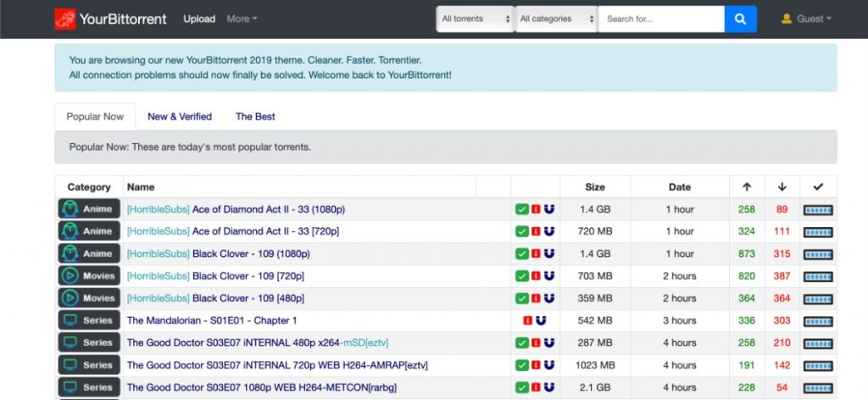Click Anime badge on Black Clover 109 (1080p) row

(89, 253)
